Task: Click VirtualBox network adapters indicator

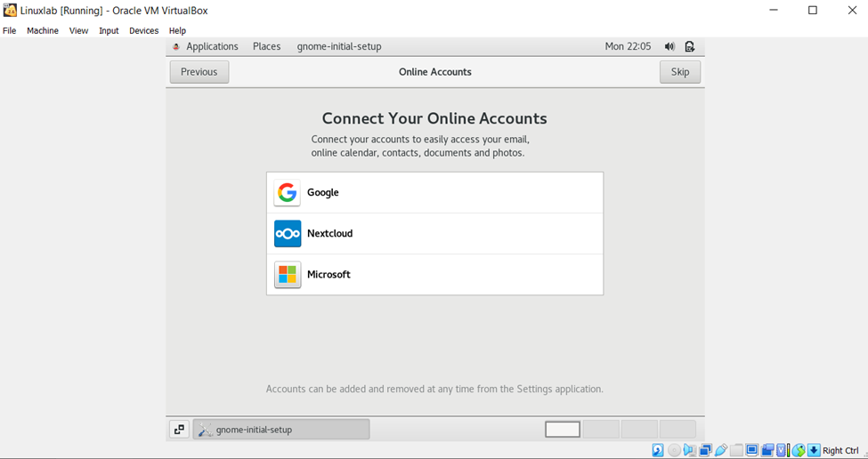Action: [705, 450]
